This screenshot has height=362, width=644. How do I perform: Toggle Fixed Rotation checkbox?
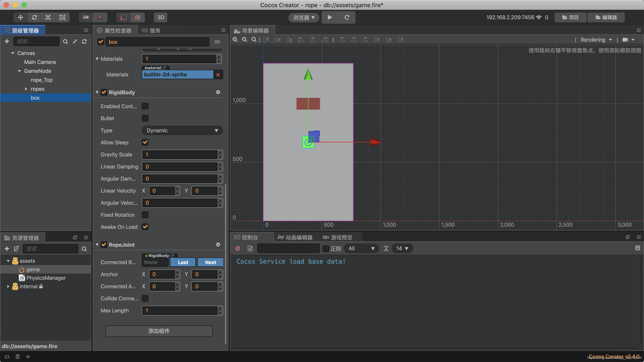[145, 215]
